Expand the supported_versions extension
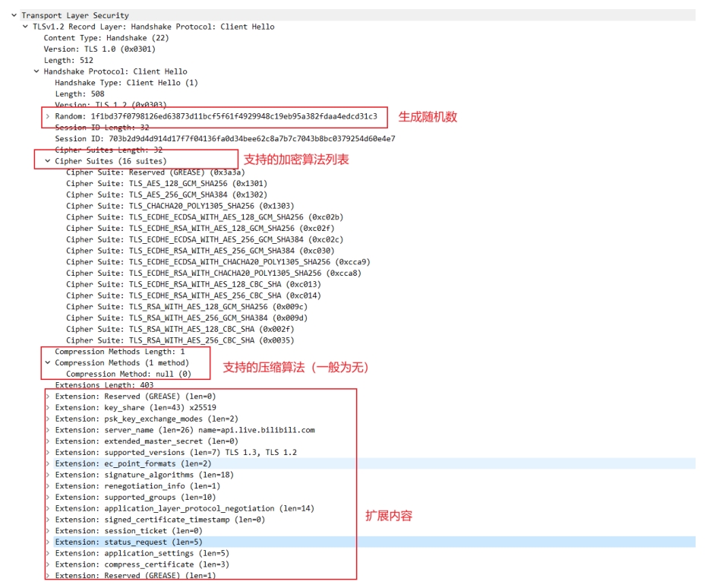Image resolution: width=707 pixels, height=588 pixels. (x=48, y=452)
